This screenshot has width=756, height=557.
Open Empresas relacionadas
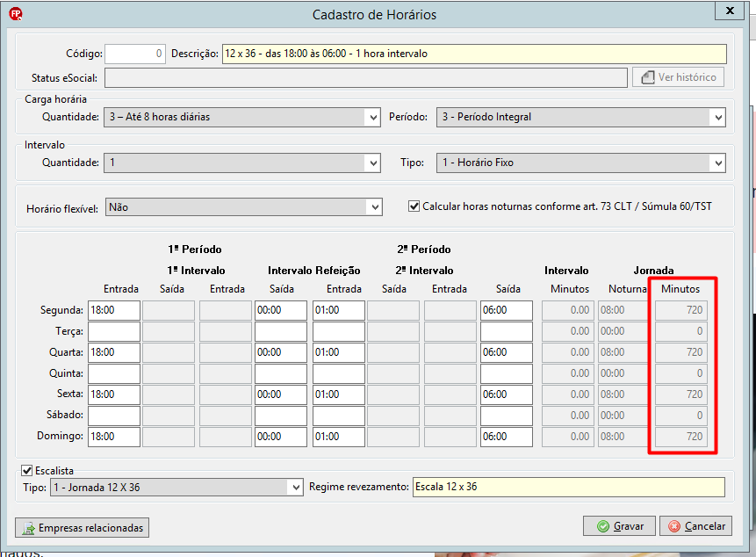pos(82,528)
